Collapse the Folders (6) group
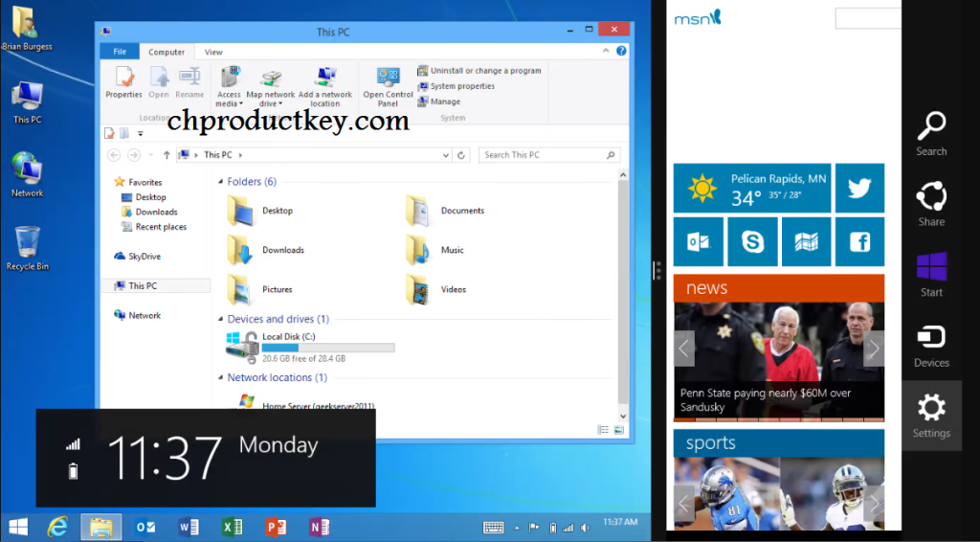980x542 pixels. click(220, 182)
